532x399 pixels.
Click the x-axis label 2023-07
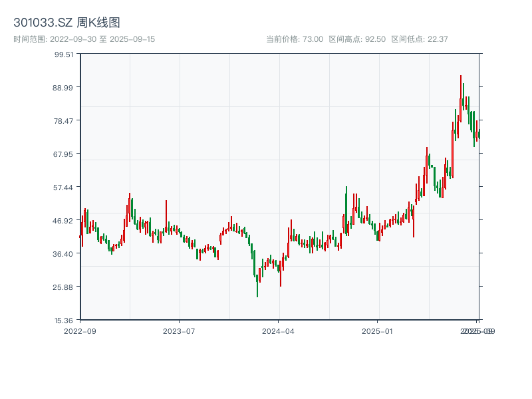(179, 331)
